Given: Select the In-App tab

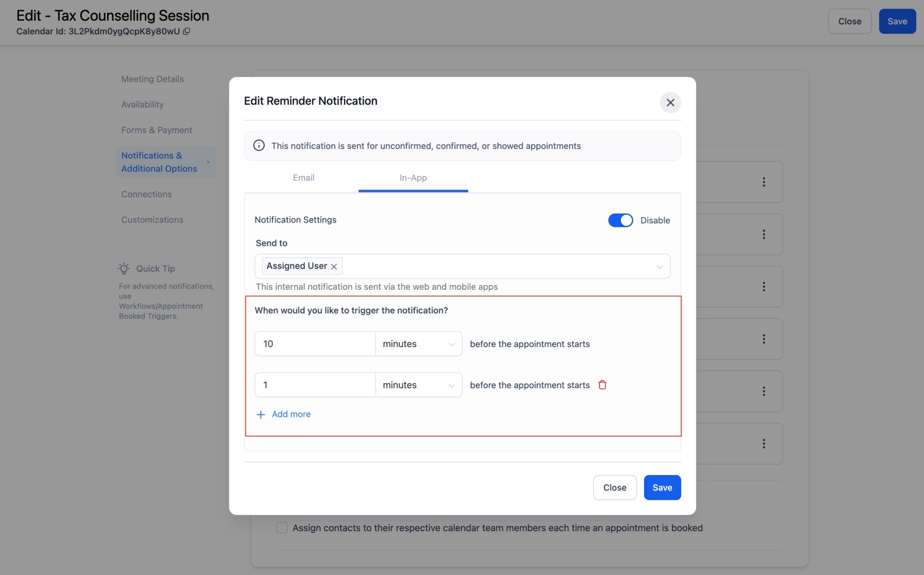Looking at the screenshot, I should tap(413, 178).
